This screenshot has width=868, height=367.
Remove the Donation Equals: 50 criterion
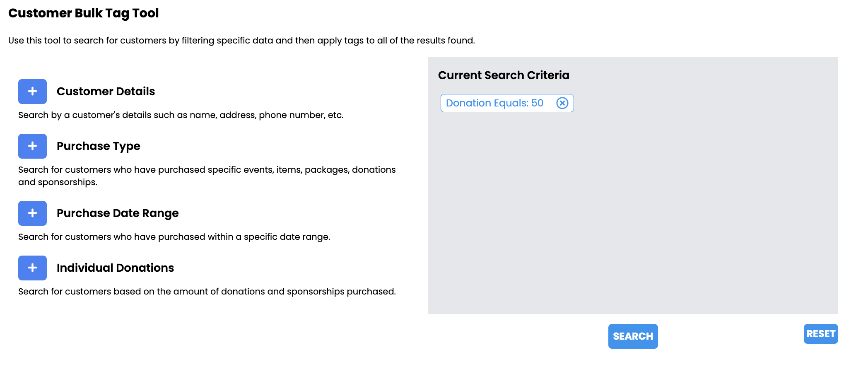[x=562, y=103]
